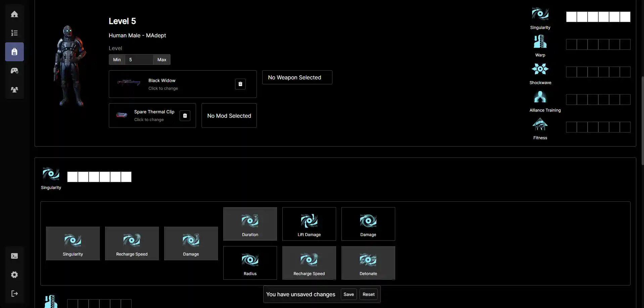Click the Black Widow rifle image

click(x=129, y=83)
